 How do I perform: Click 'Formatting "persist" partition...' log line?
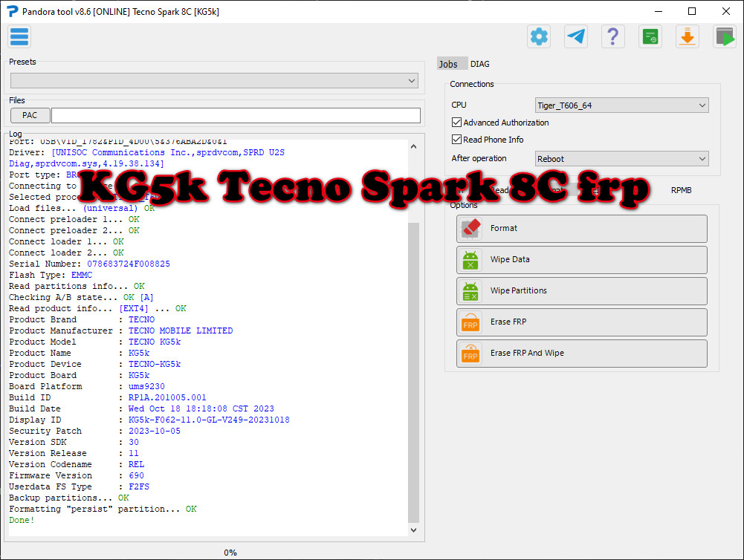tap(103, 509)
